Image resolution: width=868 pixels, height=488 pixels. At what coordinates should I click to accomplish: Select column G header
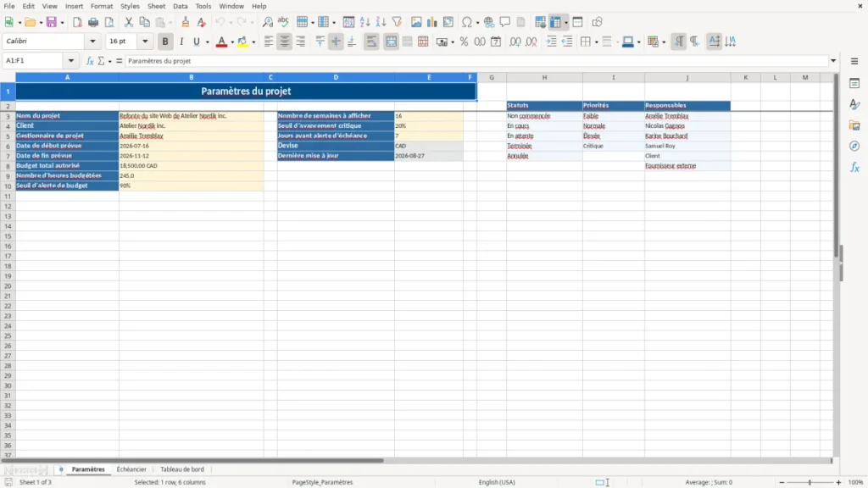click(492, 77)
